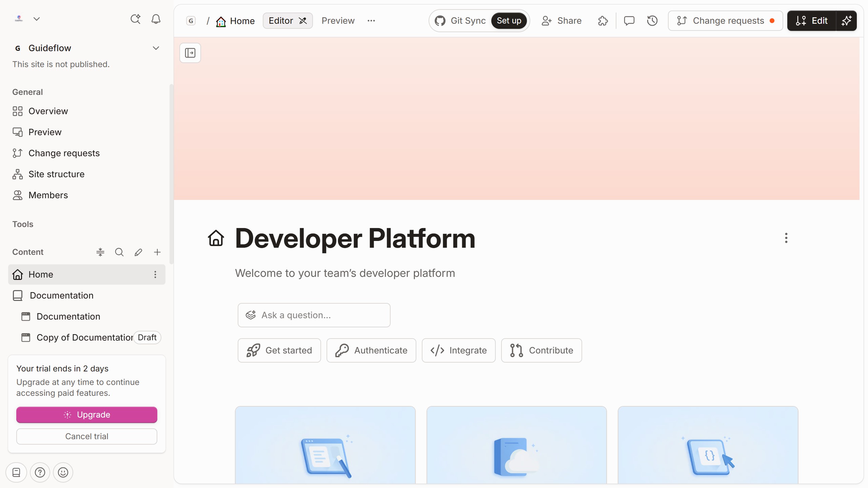Screen dimensions: 868x488
Task: Open the help question mark icon
Action: [x=40, y=472]
